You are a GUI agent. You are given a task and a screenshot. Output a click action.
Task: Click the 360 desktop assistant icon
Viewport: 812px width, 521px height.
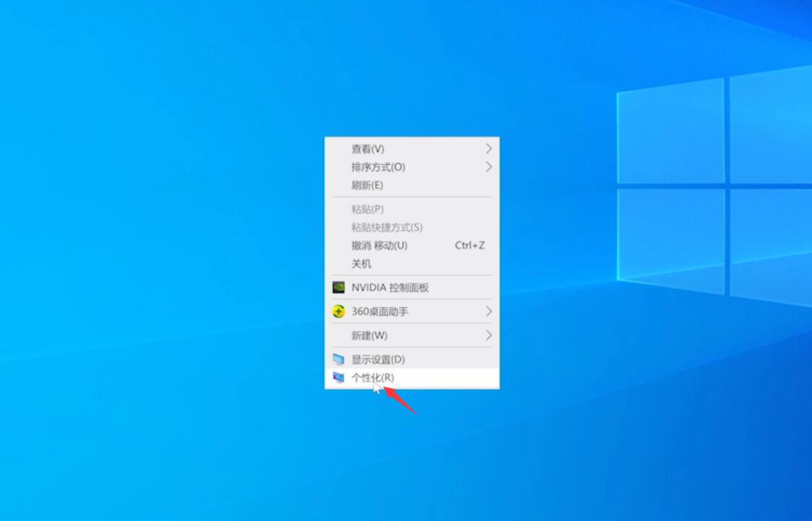pyautogui.click(x=338, y=311)
